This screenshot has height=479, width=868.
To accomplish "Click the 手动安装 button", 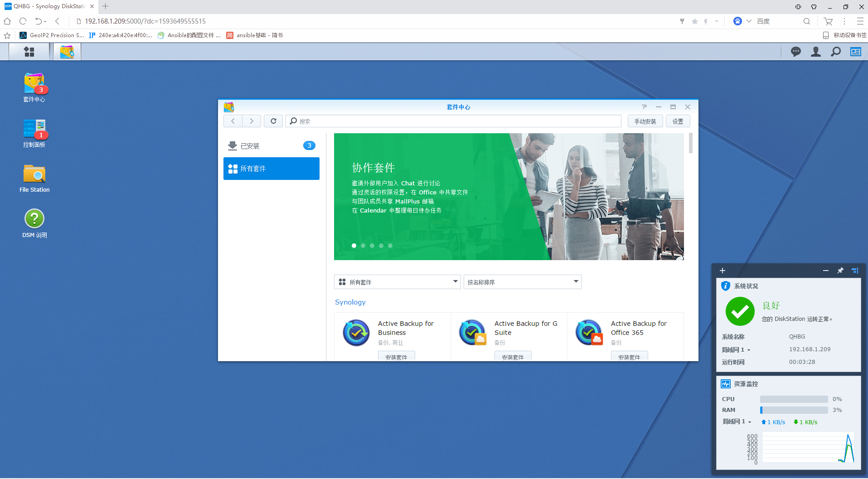I will click(x=645, y=121).
